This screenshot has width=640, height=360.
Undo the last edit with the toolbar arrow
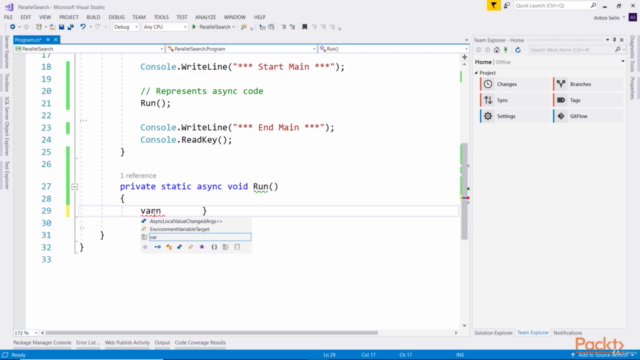click(x=83, y=27)
